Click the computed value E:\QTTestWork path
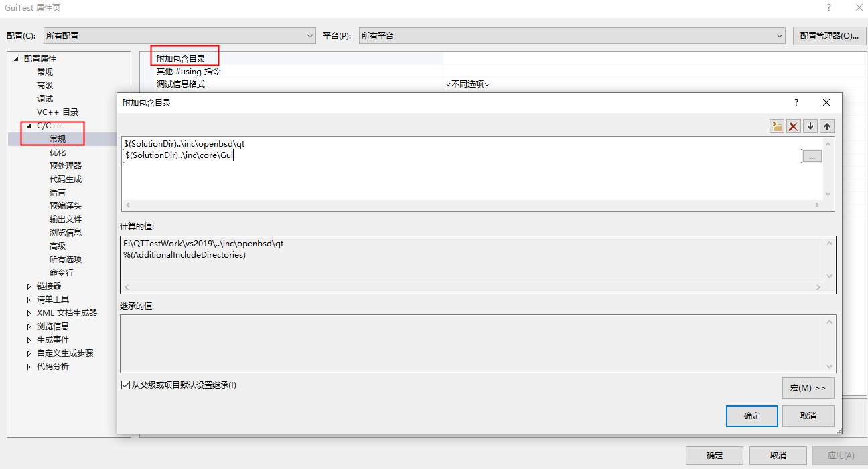The image size is (868, 469). (x=204, y=244)
